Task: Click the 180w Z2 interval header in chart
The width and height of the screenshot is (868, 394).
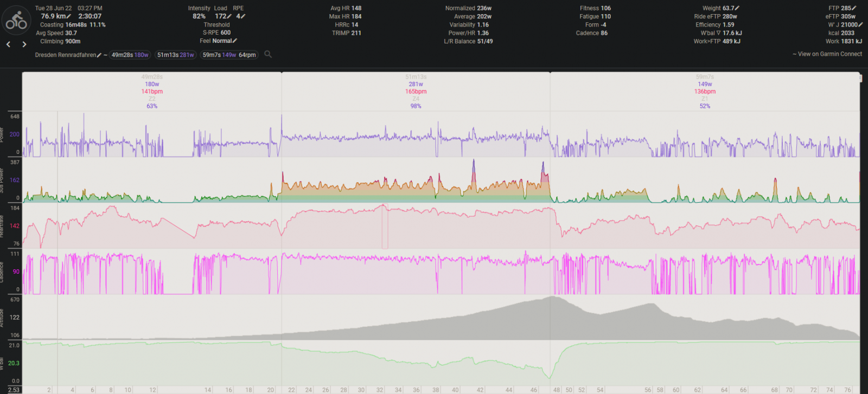Action: point(152,91)
